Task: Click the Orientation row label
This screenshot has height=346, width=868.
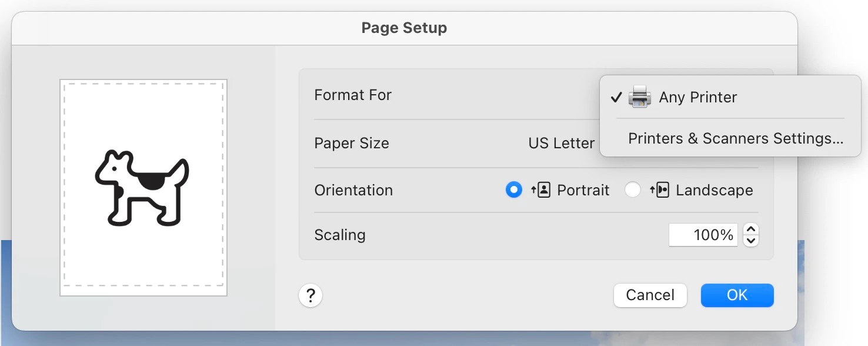Action: [353, 190]
